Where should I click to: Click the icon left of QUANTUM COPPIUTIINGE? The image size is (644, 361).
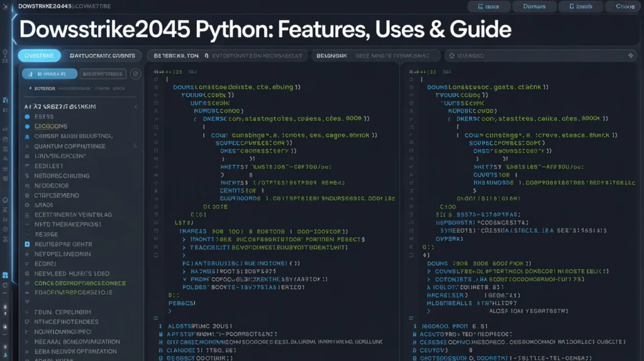coord(27,146)
